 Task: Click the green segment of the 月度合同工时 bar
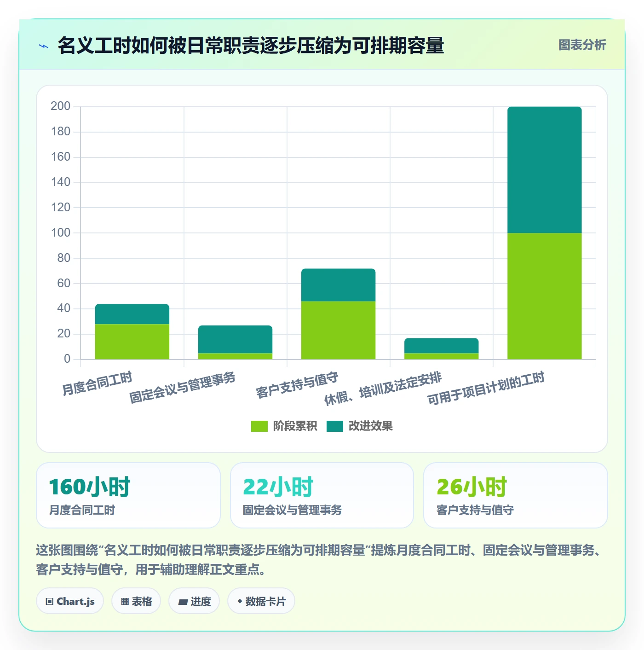coord(132,342)
